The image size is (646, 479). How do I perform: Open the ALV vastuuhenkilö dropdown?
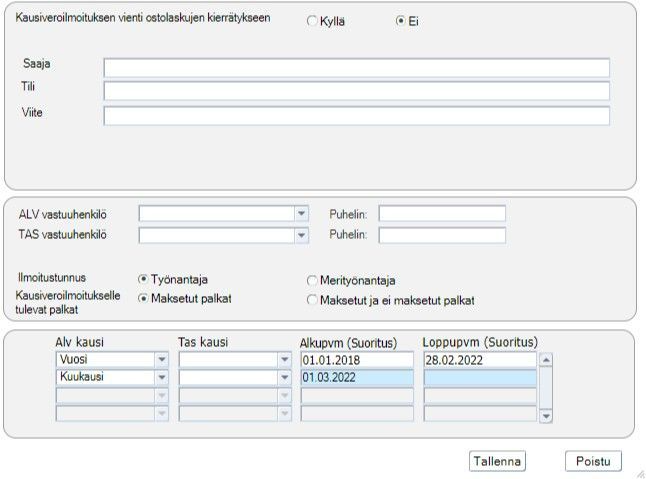[302, 213]
